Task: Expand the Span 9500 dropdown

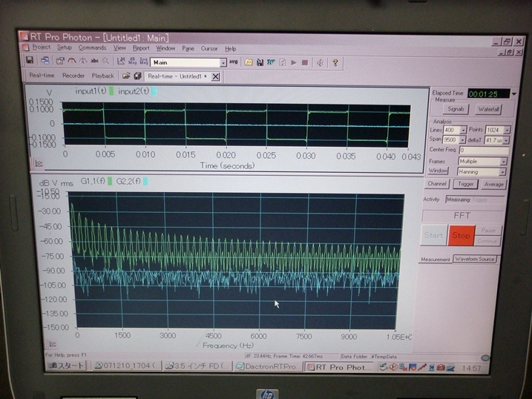Action: click(x=462, y=140)
